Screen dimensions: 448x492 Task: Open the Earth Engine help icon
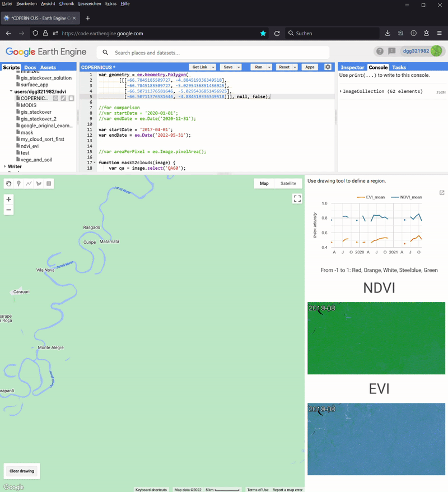click(380, 51)
